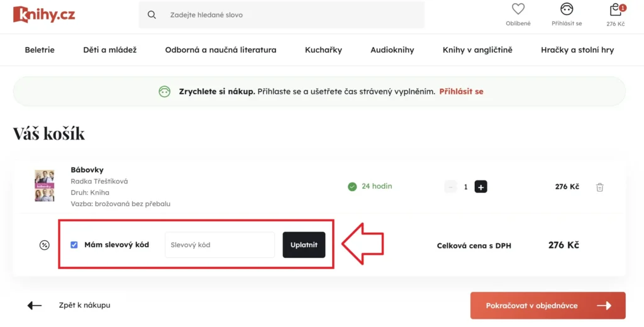Go back via Zpět k nákupu link
This screenshot has height=327, width=644.
(84, 305)
